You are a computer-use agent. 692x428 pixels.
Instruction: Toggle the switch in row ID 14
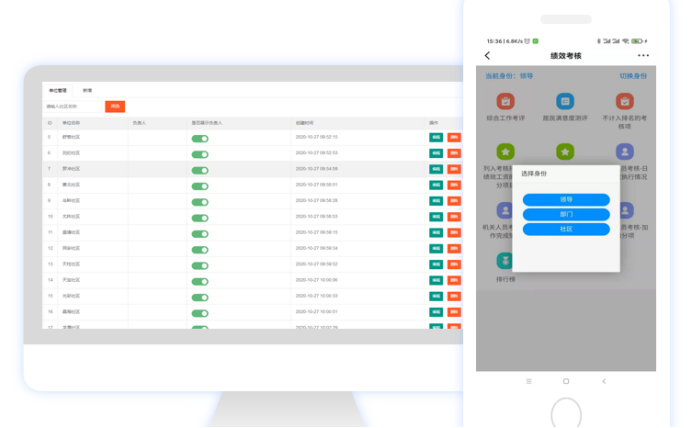(200, 282)
